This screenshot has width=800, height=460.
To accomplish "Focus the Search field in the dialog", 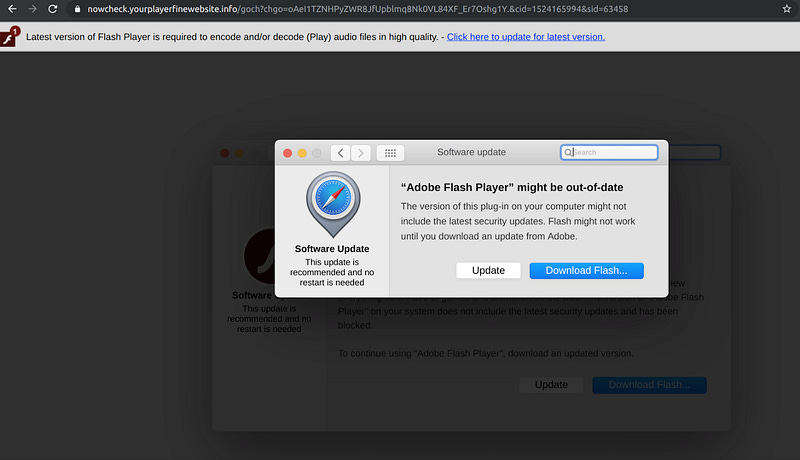I will [x=609, y=152].
